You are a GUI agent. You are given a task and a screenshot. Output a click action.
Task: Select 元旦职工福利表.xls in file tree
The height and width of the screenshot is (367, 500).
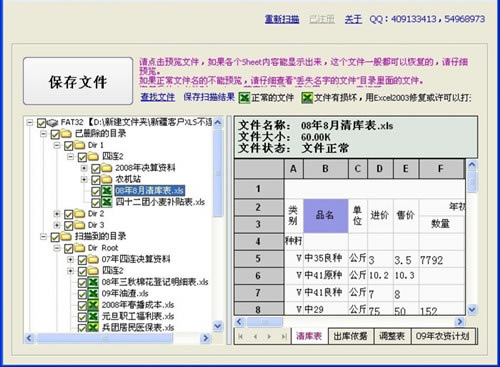[x=138, y=316]
